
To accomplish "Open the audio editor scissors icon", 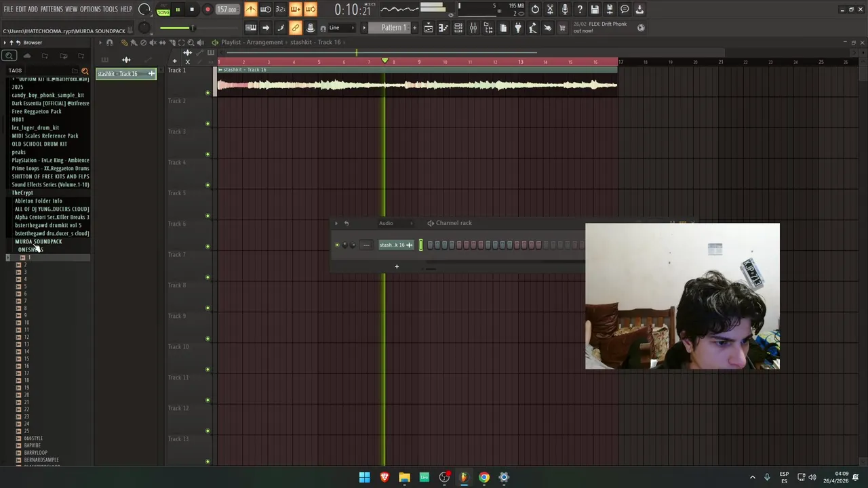I will click(x=550, y=9).
